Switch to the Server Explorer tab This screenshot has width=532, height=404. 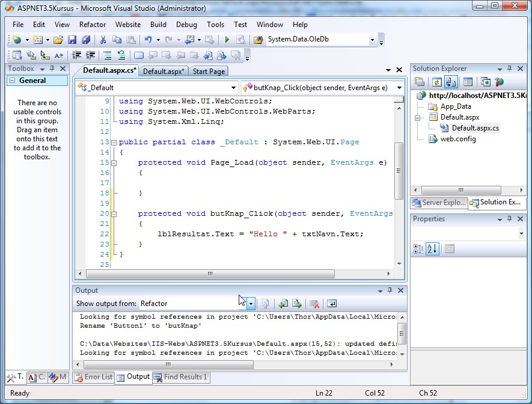click(439, 203)
